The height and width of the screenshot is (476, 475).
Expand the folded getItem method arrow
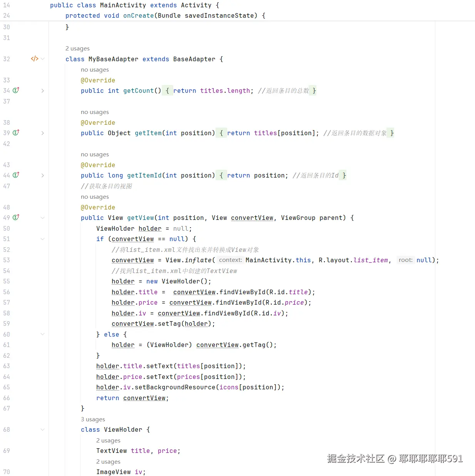42,133
